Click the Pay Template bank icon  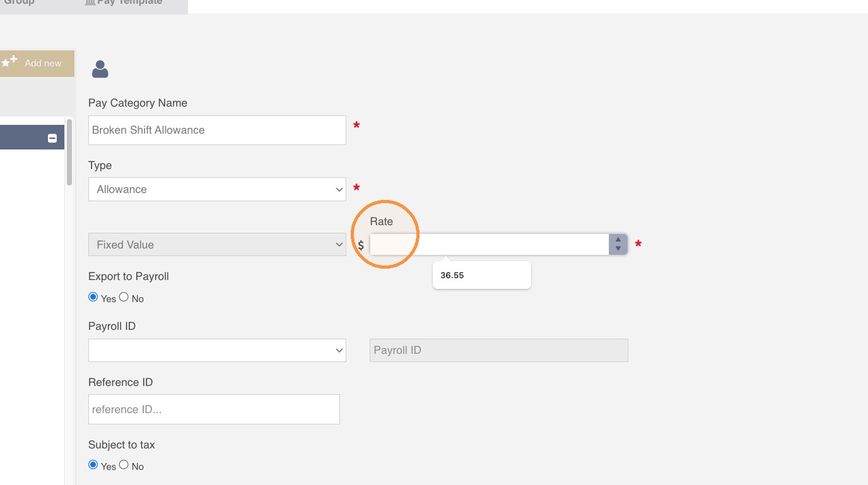point(90,3)
